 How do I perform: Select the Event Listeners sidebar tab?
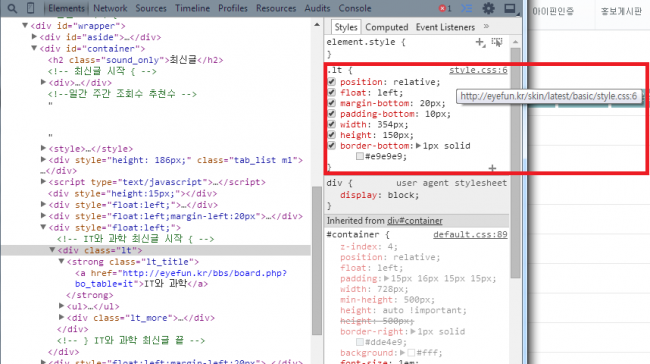tap(445, 27)
